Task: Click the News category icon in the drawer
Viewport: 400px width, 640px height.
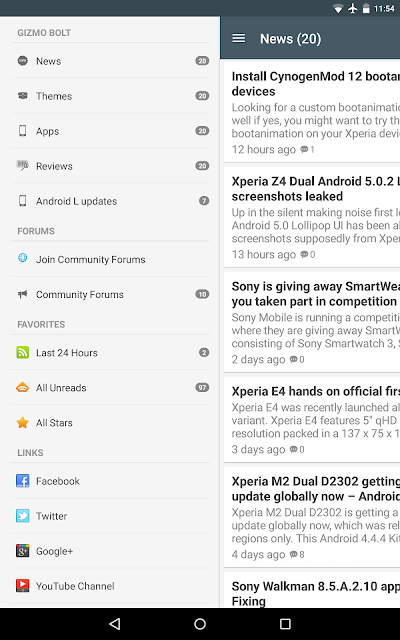Action: click(x=23, y=61)
